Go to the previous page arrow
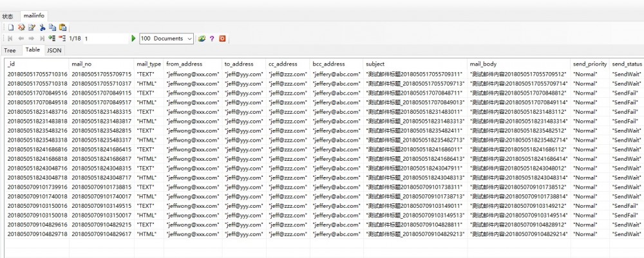Viewport: 644px width, 258px height. (x=21, y=39)
